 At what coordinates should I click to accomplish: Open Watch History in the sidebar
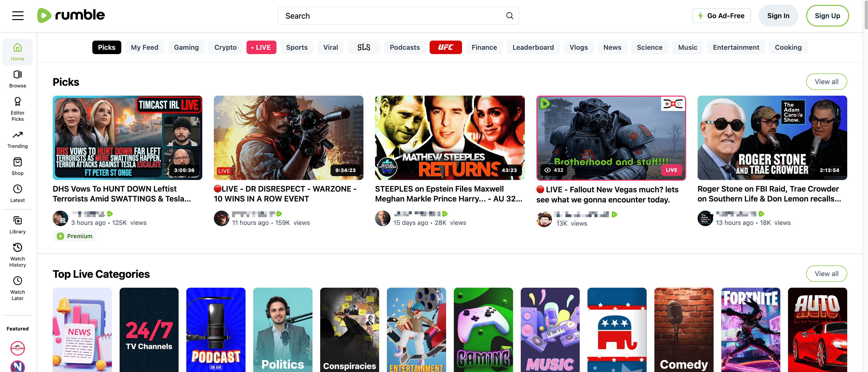click(18, 255)
